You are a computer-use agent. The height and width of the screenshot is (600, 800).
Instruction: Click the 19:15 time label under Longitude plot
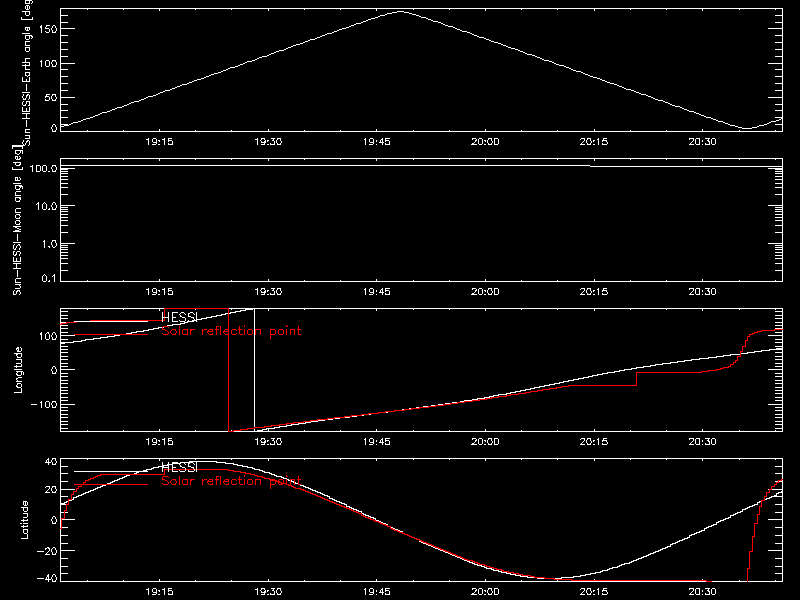tap(159, 442)
